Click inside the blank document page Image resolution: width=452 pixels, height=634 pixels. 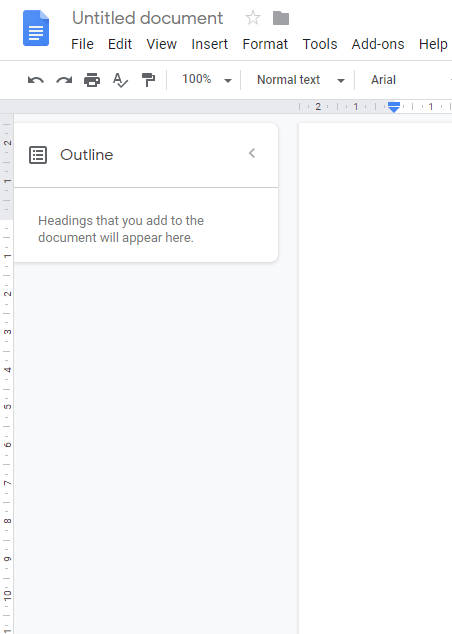[375, 378]
